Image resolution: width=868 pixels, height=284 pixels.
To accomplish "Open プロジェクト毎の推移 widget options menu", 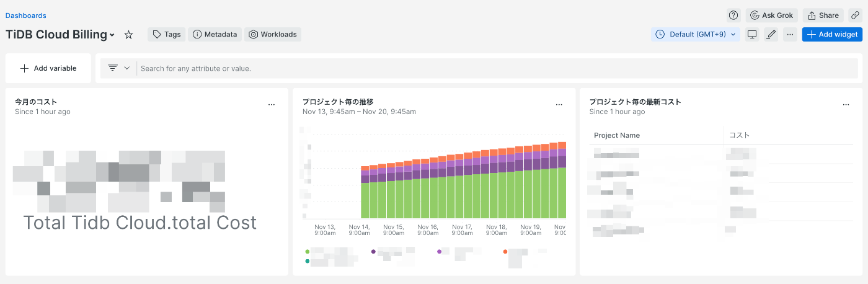I will [559, 105].
